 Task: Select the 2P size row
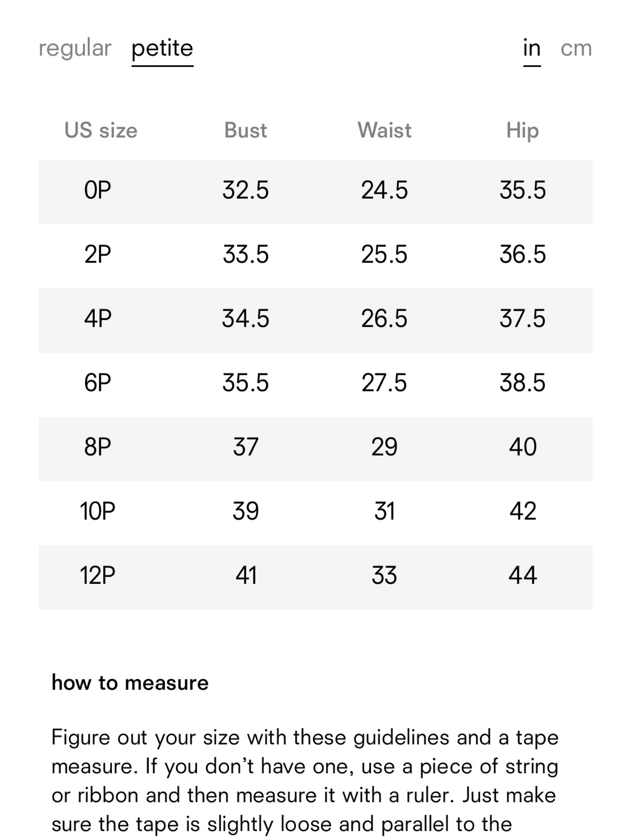tap(315, 256)
